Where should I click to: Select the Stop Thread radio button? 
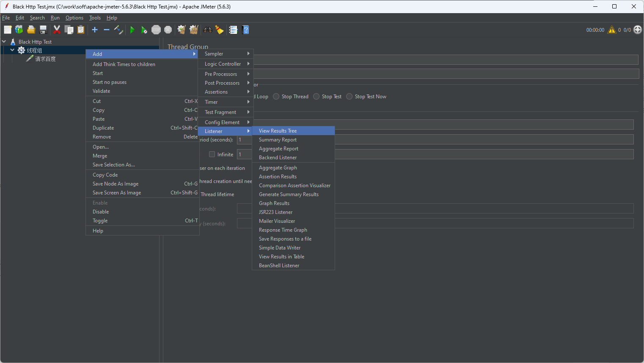coord(276,97)
